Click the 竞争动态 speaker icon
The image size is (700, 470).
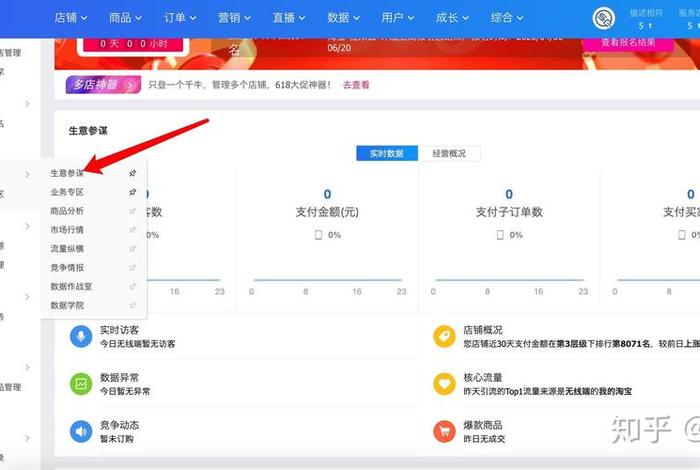[81, 431]
